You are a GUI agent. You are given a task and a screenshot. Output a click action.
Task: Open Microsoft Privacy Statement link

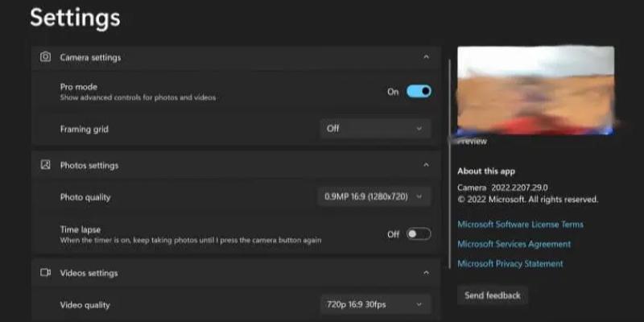tap(510, 264)
